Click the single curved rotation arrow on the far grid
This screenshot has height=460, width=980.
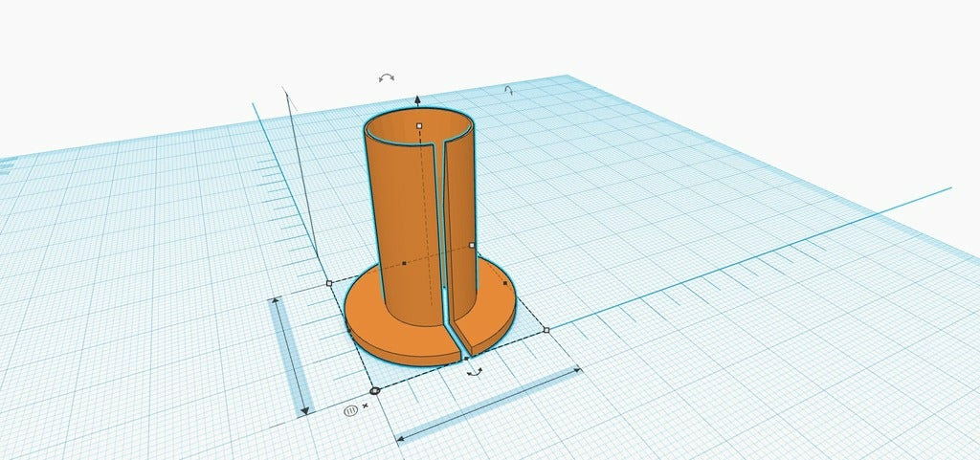click(509, 91)
